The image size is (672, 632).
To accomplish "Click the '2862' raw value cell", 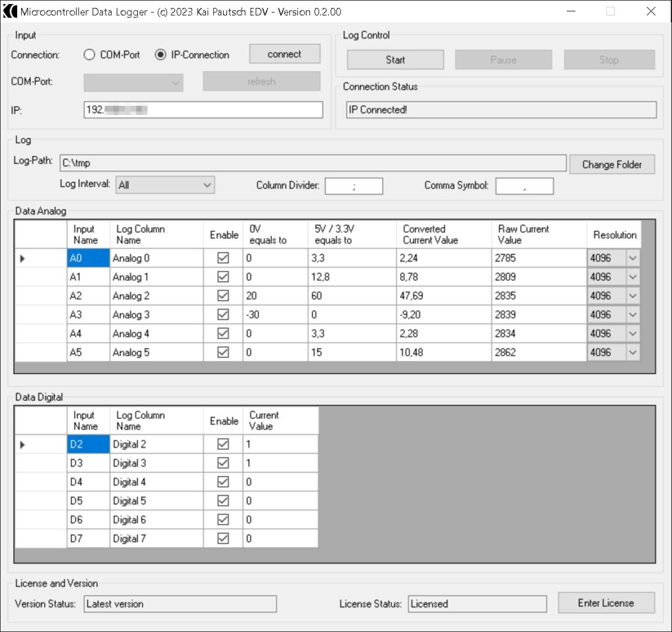I will 539,352.
